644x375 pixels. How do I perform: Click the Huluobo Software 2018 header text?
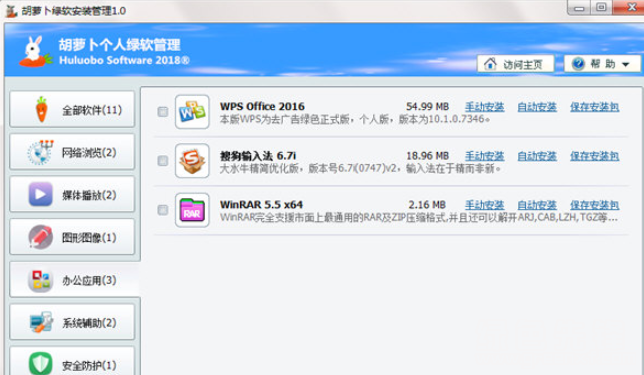pos(124,60)
